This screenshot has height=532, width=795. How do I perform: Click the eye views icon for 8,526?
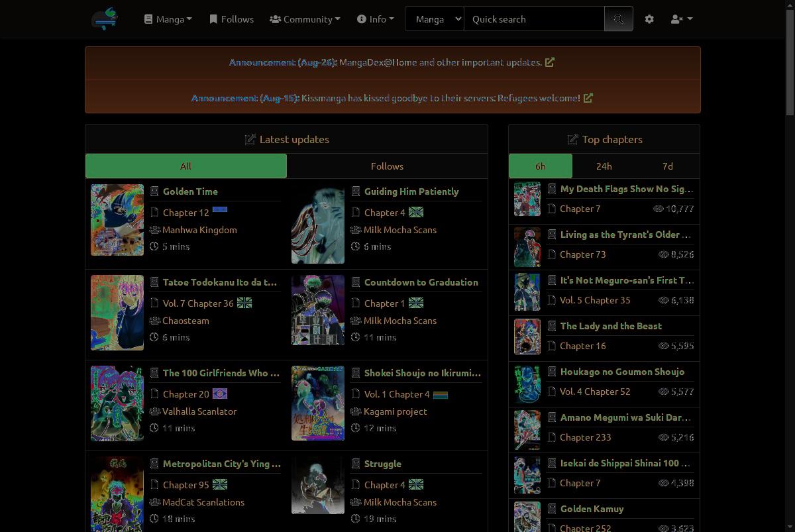pos(664,254)
